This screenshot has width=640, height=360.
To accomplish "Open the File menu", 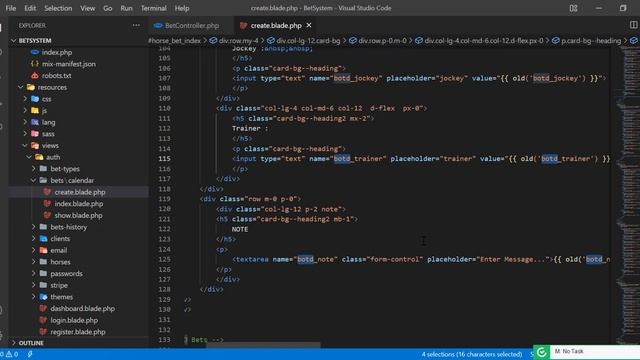I will click(11, 8).
